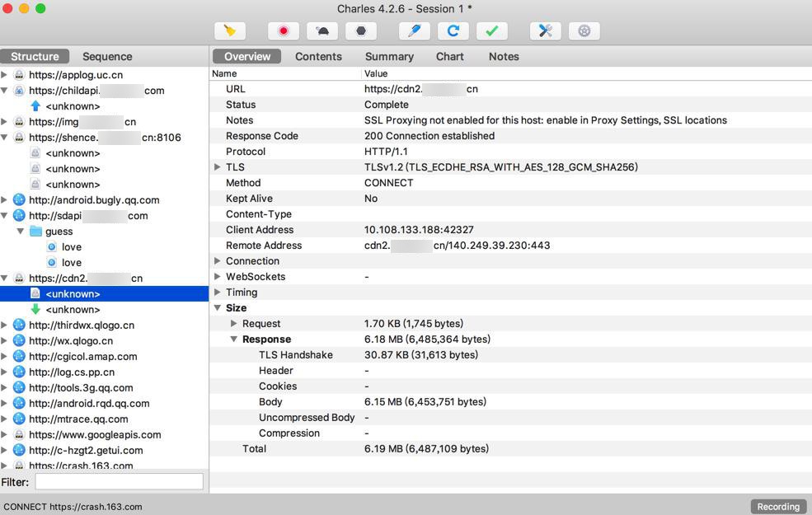This screenshot has width=812, height=515.
Task: Click the broom Clear Session icon
Action: pyautogui.click(x=230, y=31)
